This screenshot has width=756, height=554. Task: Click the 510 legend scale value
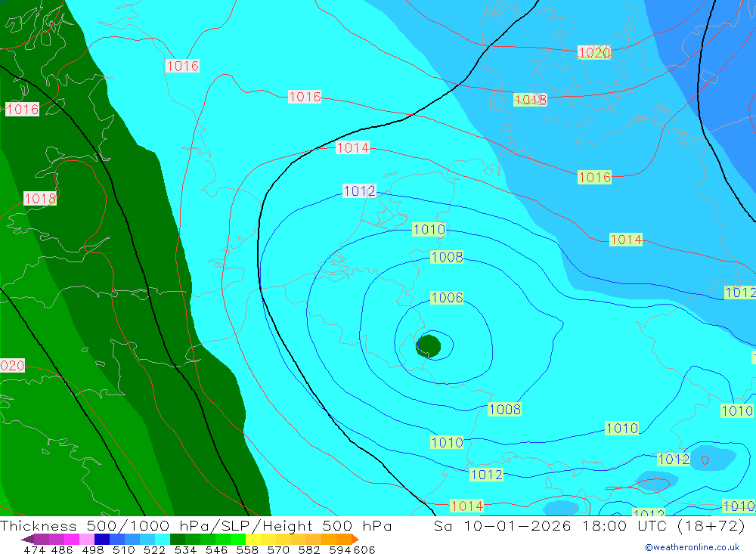click(x=124, y=549)
